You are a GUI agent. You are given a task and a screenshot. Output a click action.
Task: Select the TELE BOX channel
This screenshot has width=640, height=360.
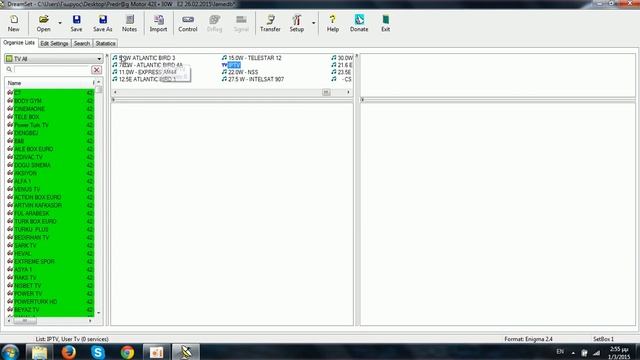coord(27,117)
